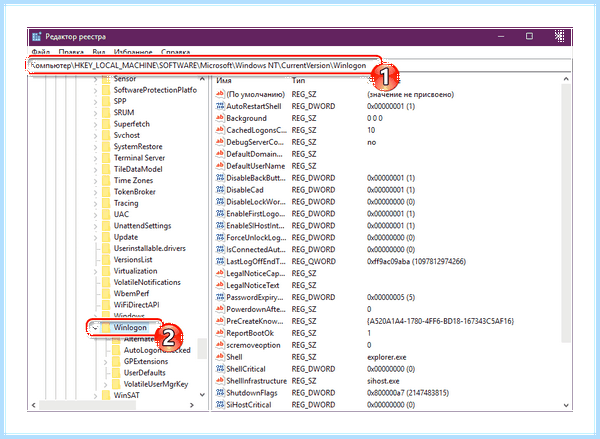The image size is (600, 439).
Task: Click the DefaultUserName string icon
Action: [x=220, y=166]
